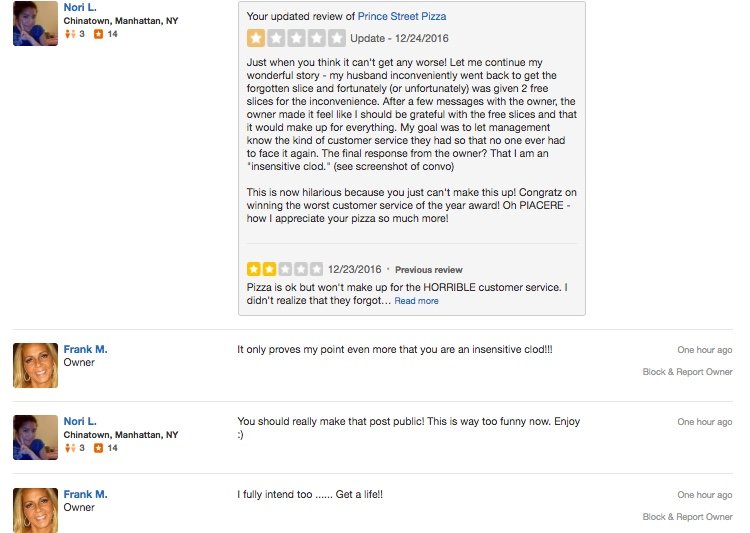Viewport: 750px width, 533px height.
Task: Click Nori L.'s avatar beside "make that post public"
Action: coord(35,438)
